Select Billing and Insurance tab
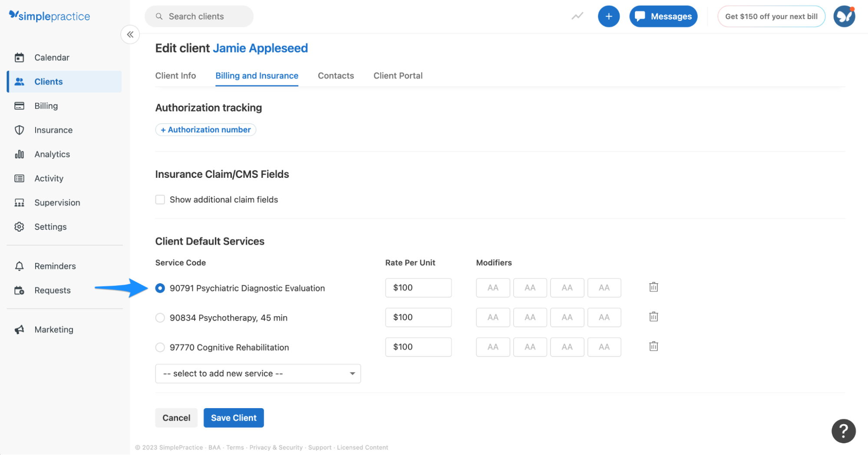Image resolution: width=868 pixels, height=455 pixels. click(257, 76)
